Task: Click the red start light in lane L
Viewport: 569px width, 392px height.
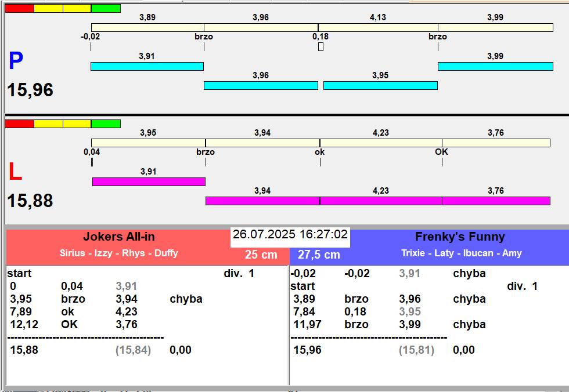Action: coord(20,124)
